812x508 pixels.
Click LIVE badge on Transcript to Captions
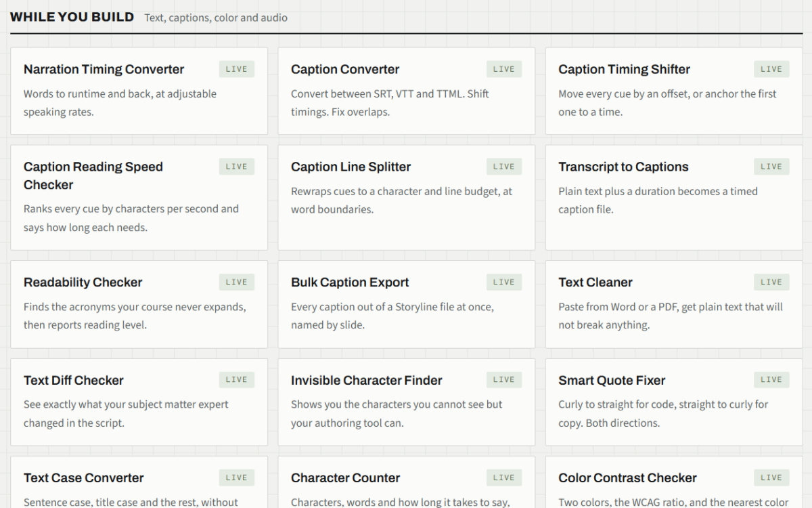[771, 167]
